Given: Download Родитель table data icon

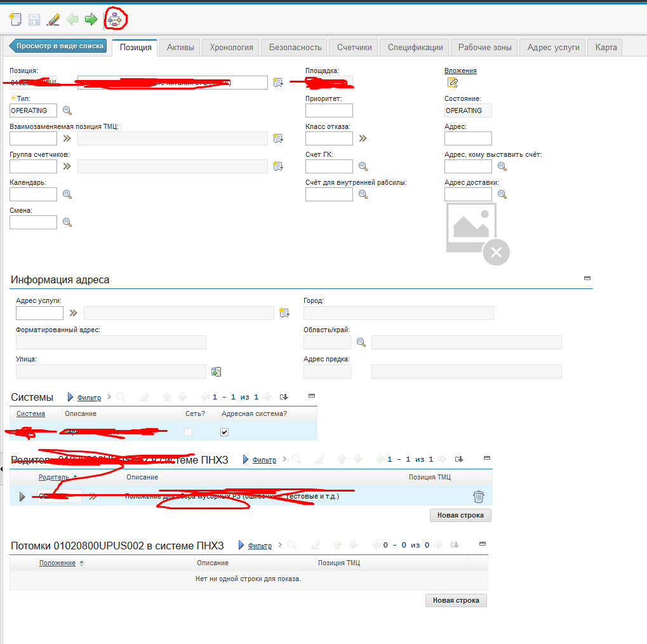Looking at the screenshot, I should [459, 459].
